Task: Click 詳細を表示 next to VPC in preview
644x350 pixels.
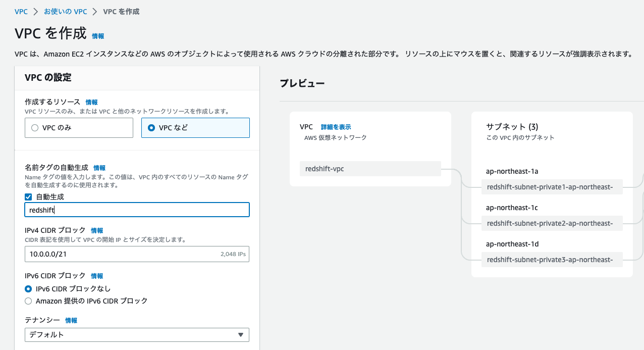Action: tap(337, 127)
